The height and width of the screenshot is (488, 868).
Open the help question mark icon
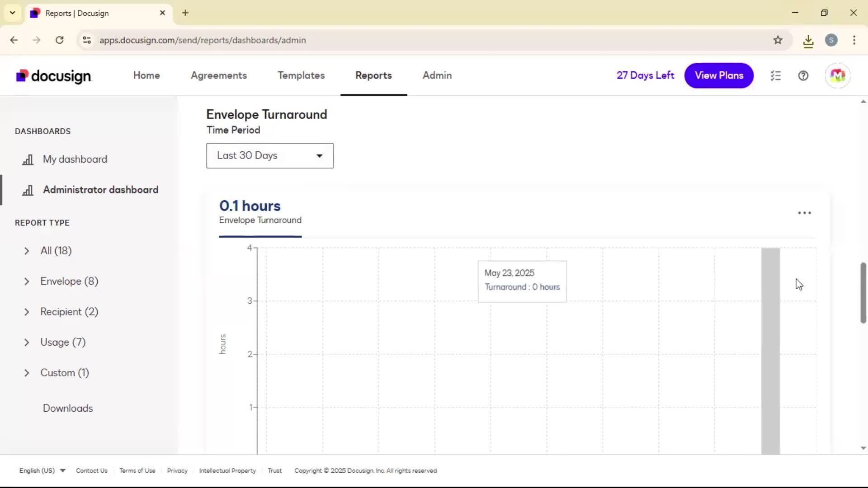pyautogui.click(x=803, y=75)
